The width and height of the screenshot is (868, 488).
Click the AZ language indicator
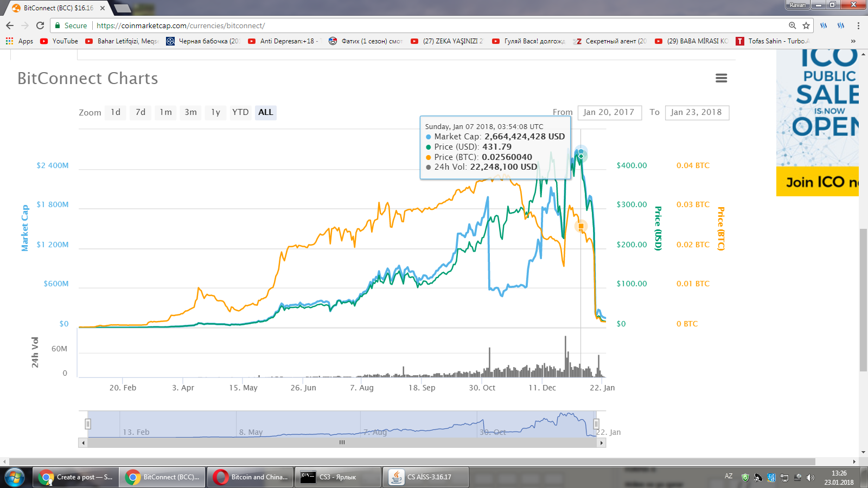pyautogui.click(x=729, y=476)
